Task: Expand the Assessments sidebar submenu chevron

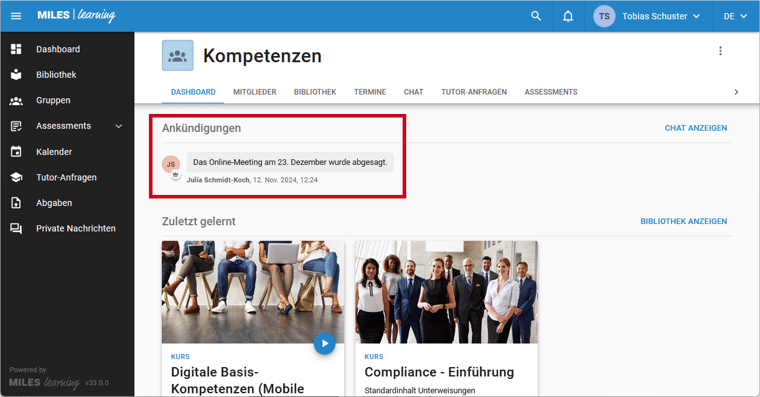Action: pyautogui.click(x=119, y=126)
